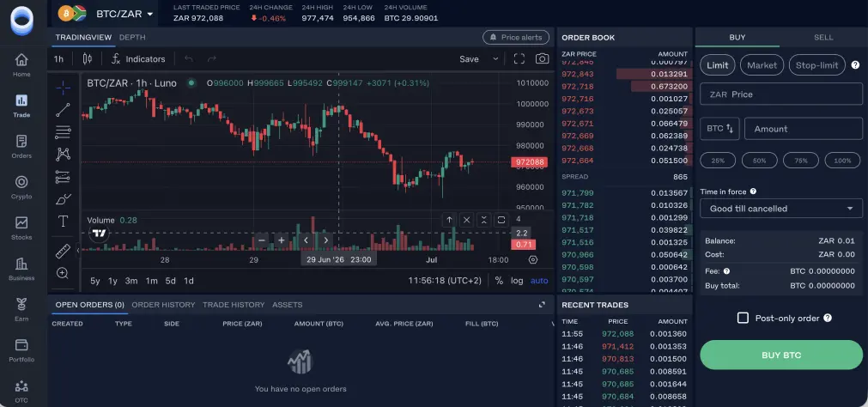This screenshot has width=868, height=407.
Task: Select Market order type
Action: (x=762, y=65)
